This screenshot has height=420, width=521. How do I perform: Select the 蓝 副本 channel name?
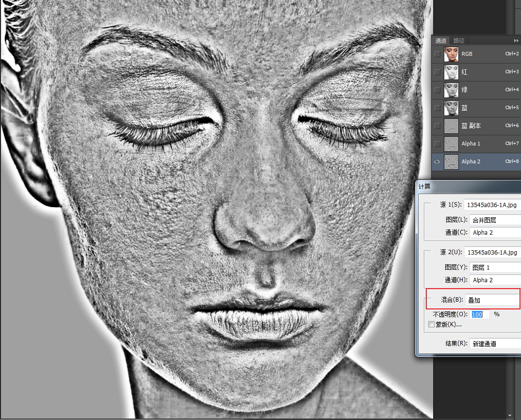point(471,126)
